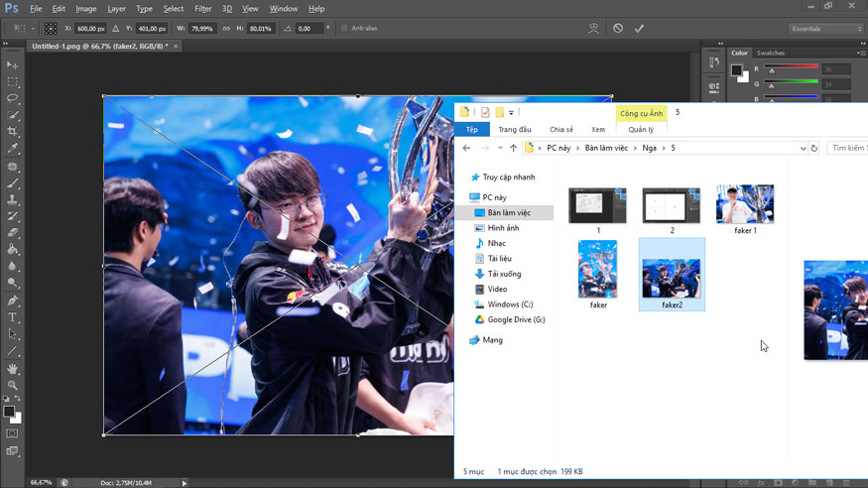
Task: Cancel the transform with the circle-slash icon
Action: (x=618, y=29)
